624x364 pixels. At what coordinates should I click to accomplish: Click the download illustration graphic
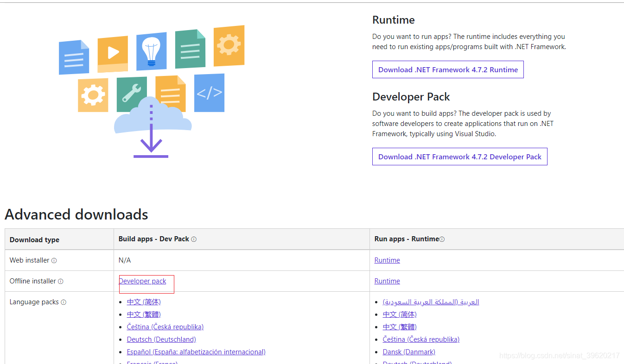coord(152,91)
